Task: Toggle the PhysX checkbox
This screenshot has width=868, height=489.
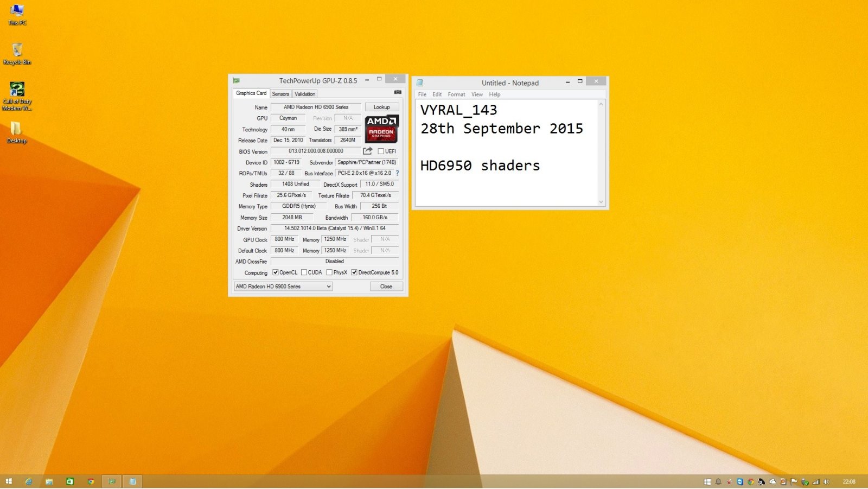Action: (x=329, y=272)
